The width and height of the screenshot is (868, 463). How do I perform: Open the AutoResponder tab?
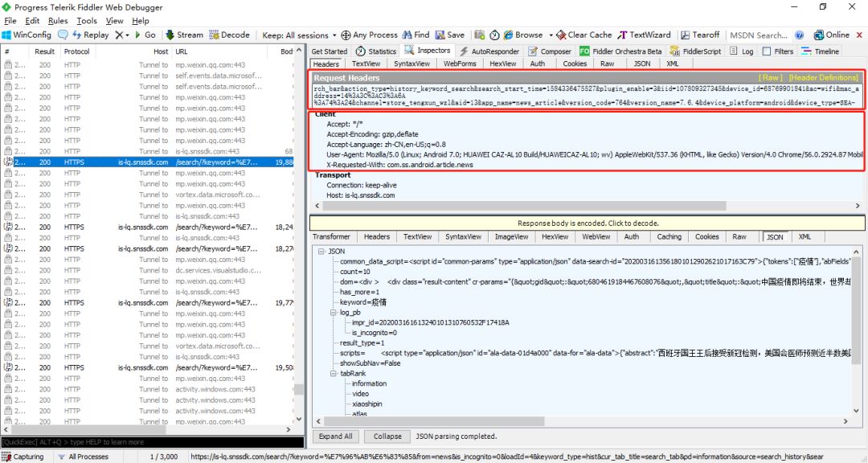[489, 51]
